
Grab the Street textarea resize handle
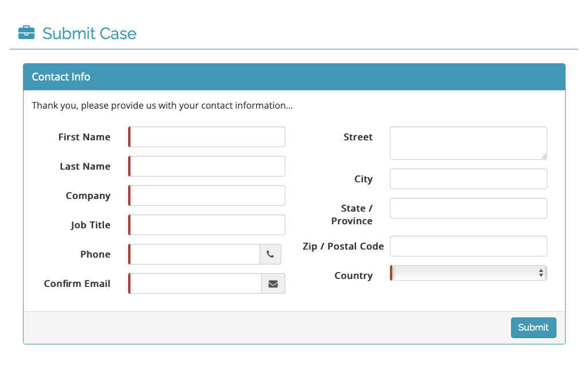(544, 156)
